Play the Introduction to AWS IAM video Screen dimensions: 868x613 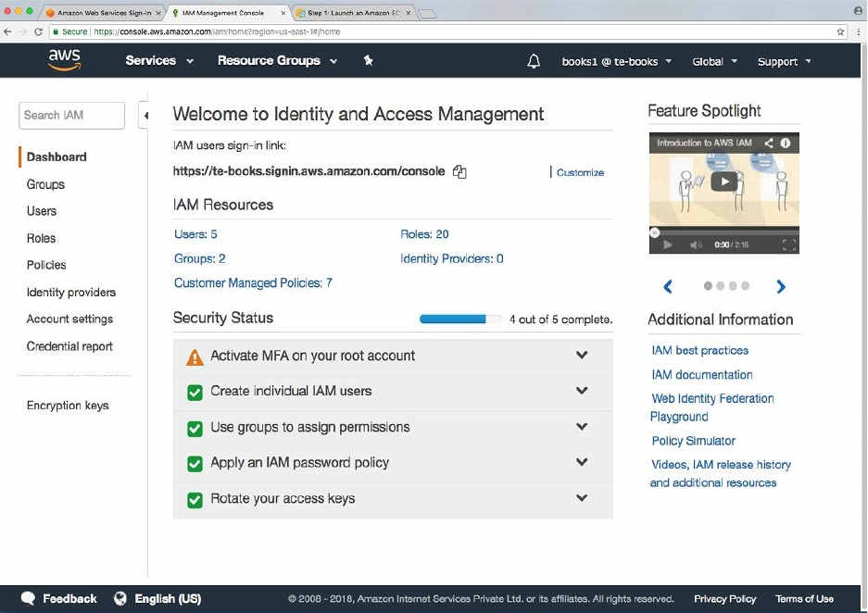tap(723, 181)
